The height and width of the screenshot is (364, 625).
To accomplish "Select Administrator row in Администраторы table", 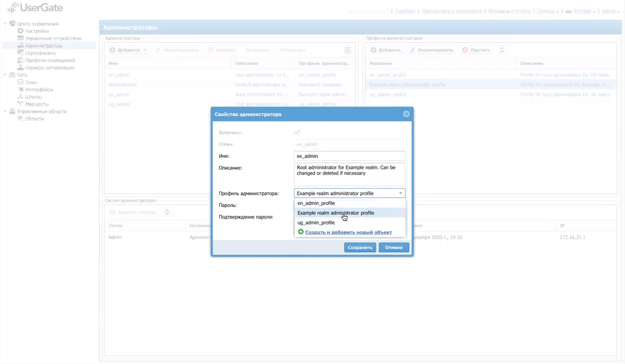I will (x=230, y=85).
